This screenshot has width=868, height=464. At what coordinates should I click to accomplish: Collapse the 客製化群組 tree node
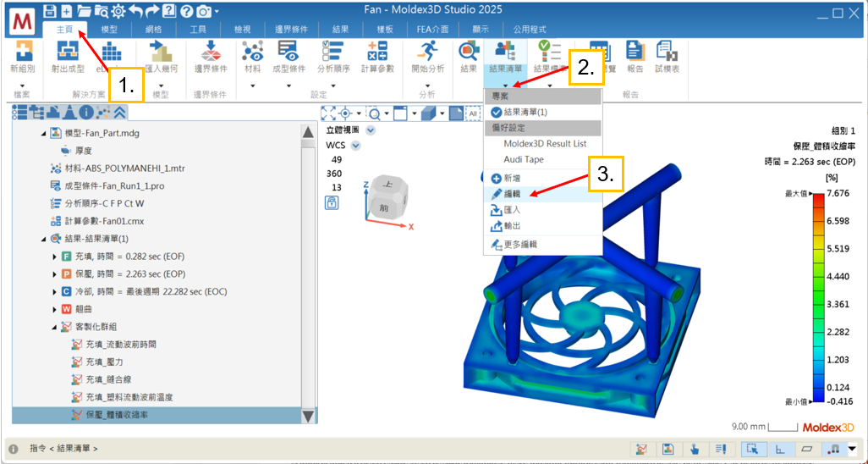pyautogui.click(x=54, y=327)
